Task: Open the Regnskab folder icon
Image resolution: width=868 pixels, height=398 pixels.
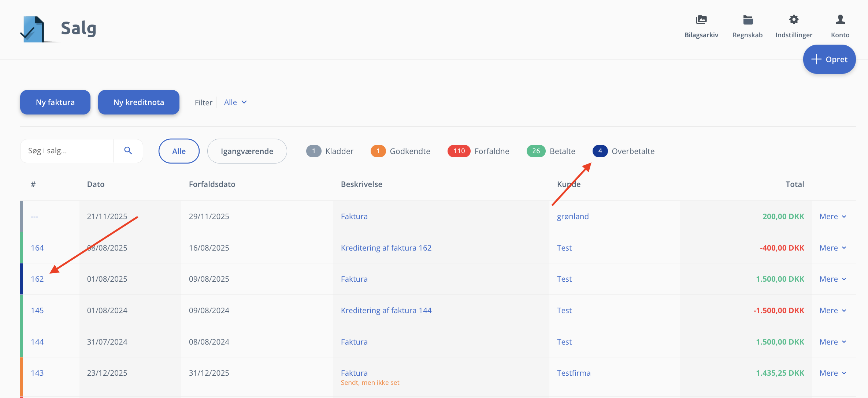Action: [748, 20]
